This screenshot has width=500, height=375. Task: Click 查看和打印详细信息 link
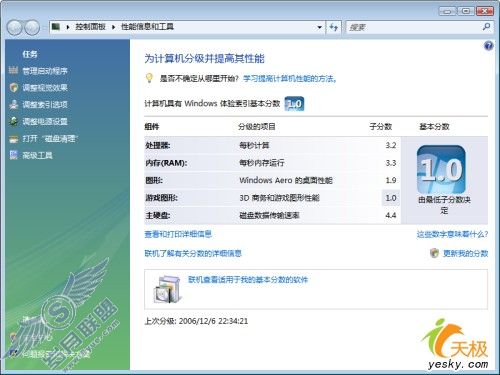[x=178, y=234]
